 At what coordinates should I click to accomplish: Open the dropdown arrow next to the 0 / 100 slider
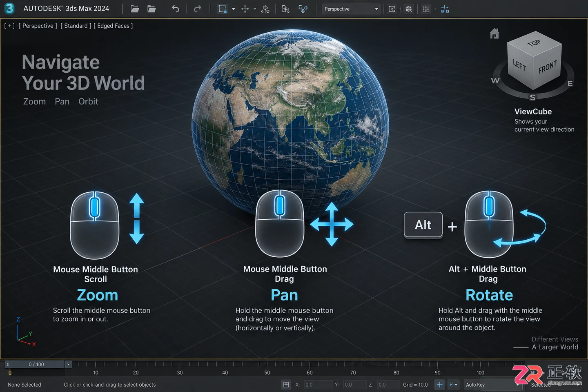coord(69,364)
